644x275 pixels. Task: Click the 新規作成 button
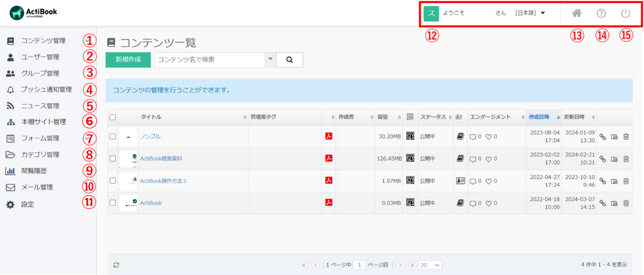(x=128, y=60)
